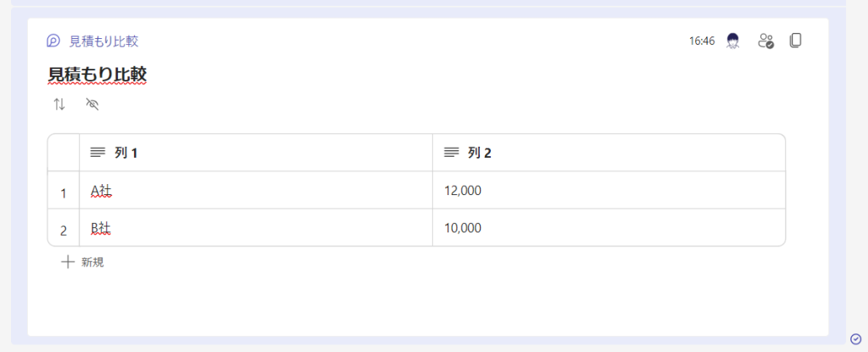Click the 列 1 column type icon
The image size is (868, 352).
tap(98, 153)
